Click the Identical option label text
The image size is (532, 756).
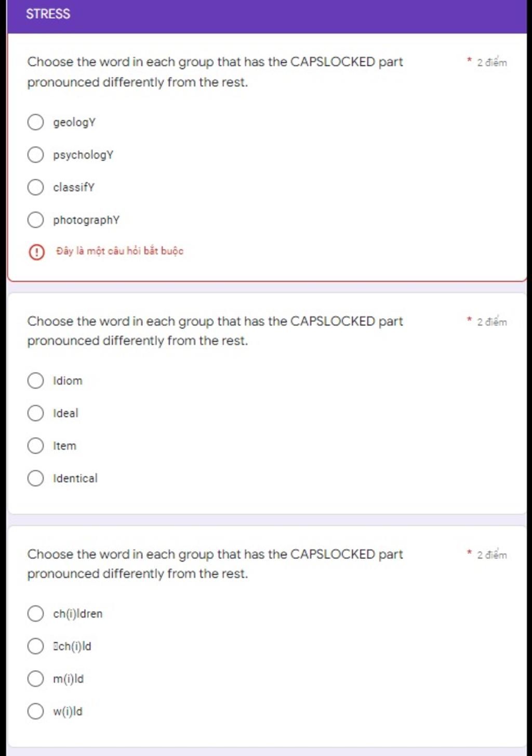(75, 478)
